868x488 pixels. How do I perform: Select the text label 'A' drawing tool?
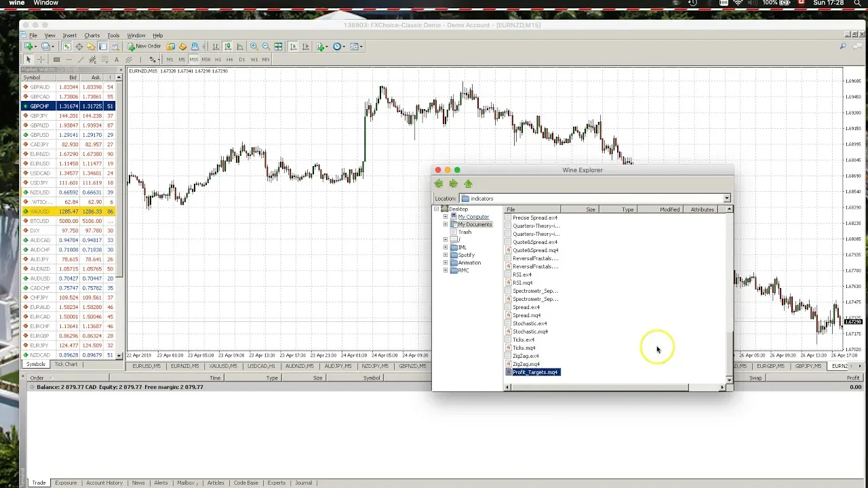(117, 60)
